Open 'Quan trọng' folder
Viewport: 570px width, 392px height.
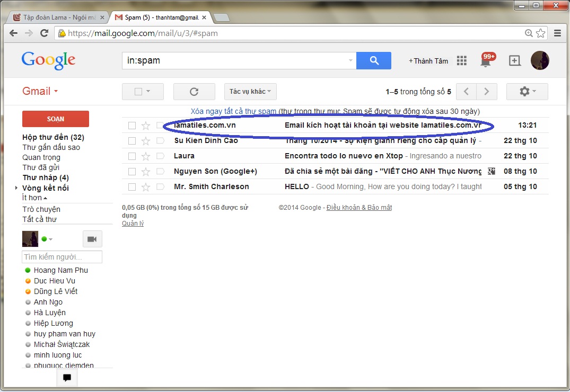41,157
